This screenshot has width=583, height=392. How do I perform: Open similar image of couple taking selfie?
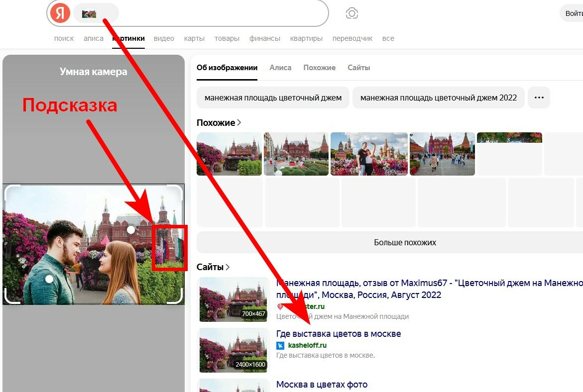[369, 154]
